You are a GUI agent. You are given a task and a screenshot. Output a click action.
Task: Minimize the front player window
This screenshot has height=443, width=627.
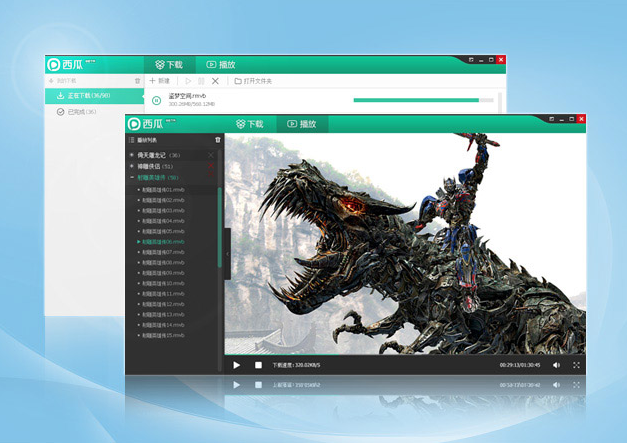point(561,119)
